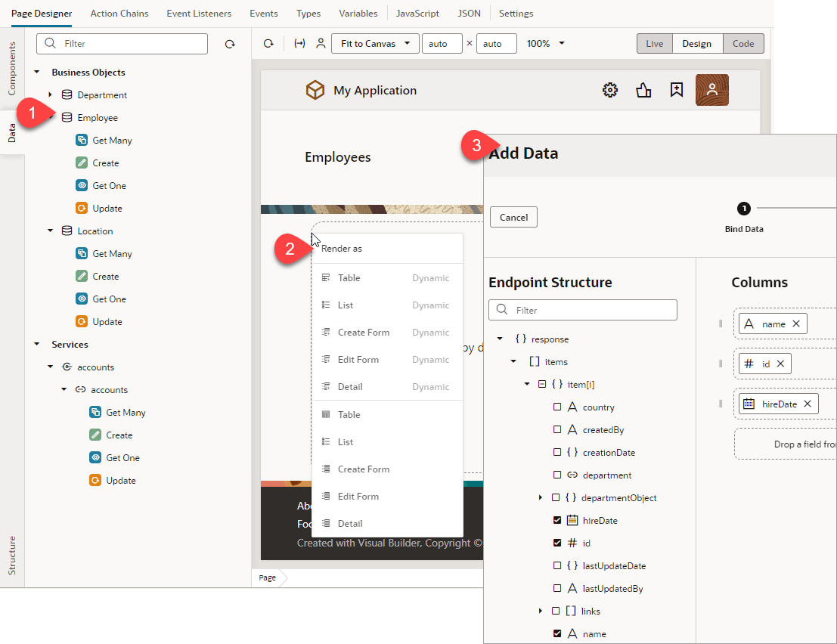The height and width of the screenshot is (644, 837).
Task: Click the bookmark icon in the app header
Action: (x=676, y=89)
